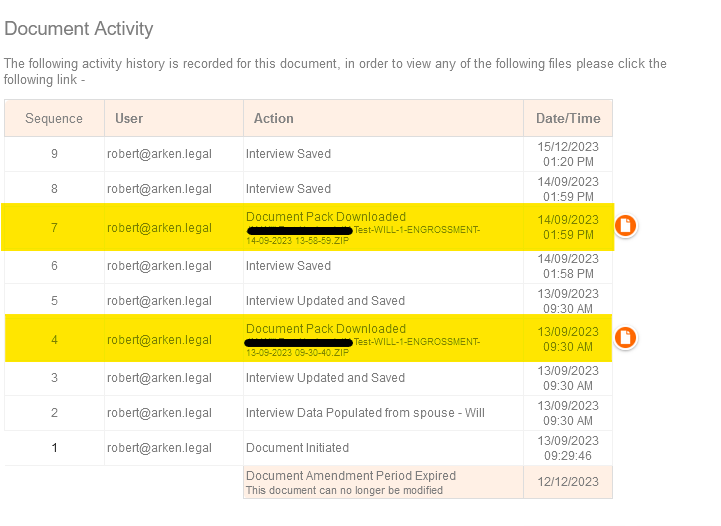Screen dimensions: 721x526
Task: Click Interview Updated and Saved in sequence 5
Action: pos(325,301)
